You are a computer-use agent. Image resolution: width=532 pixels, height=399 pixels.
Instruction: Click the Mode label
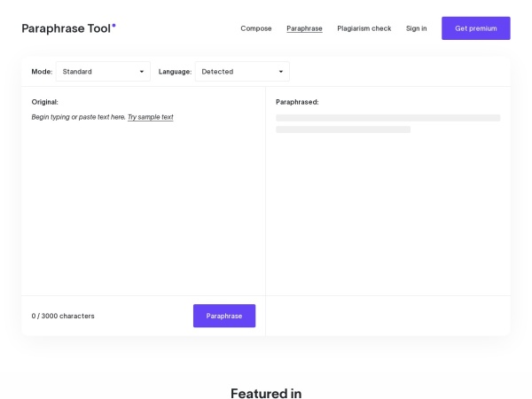[42, 72]
